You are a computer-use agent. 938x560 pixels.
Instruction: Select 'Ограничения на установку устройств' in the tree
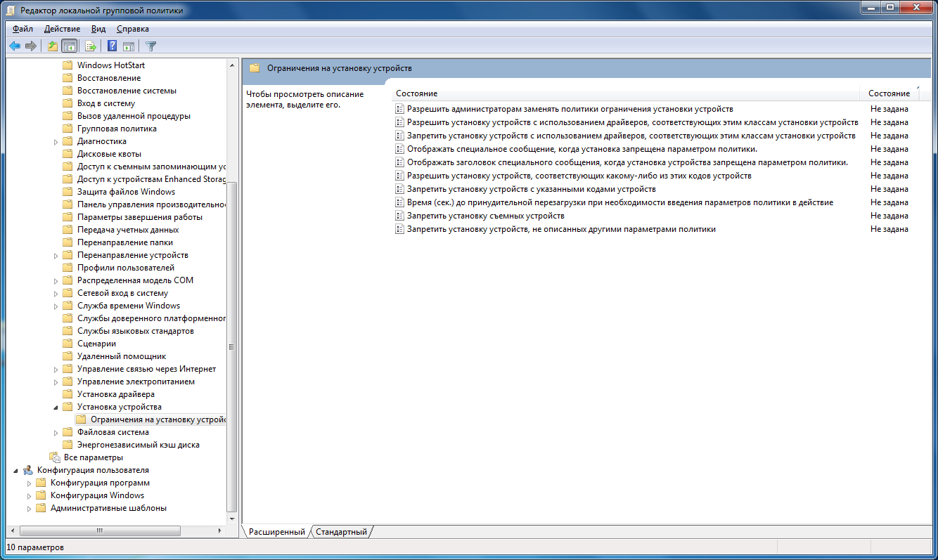[x=158, y=419]
